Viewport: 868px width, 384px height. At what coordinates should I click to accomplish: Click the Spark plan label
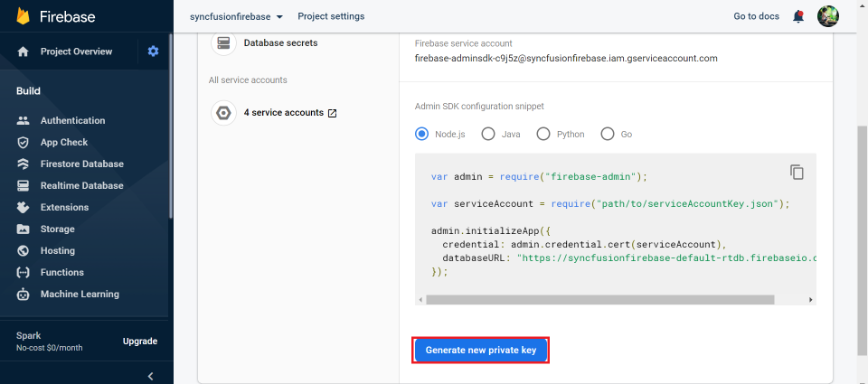pyautogui.click(x=28, y=335)
